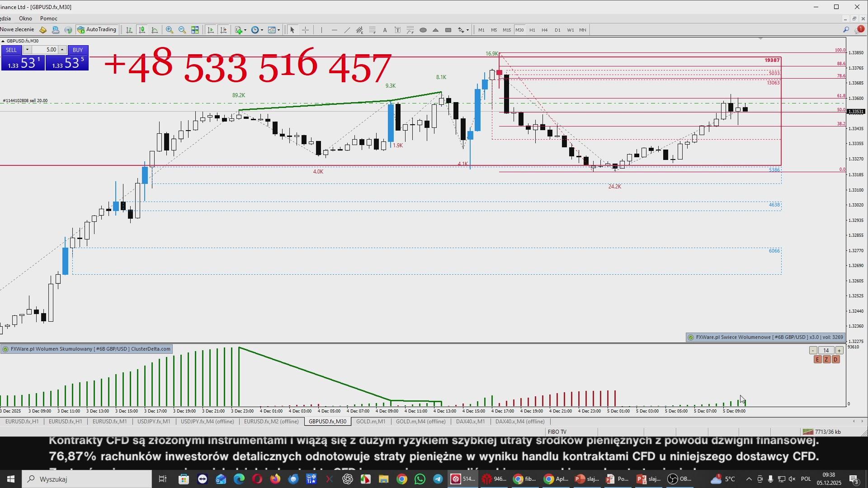Toggle the AutoTrading button
Screen dimensions: 868x488
97,30
